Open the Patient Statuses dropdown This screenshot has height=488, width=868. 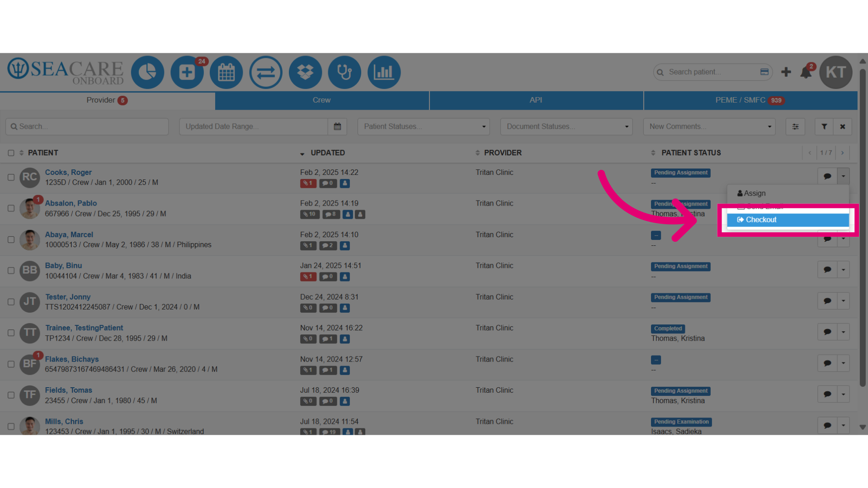pyautogui.click(x=424, y=127)
